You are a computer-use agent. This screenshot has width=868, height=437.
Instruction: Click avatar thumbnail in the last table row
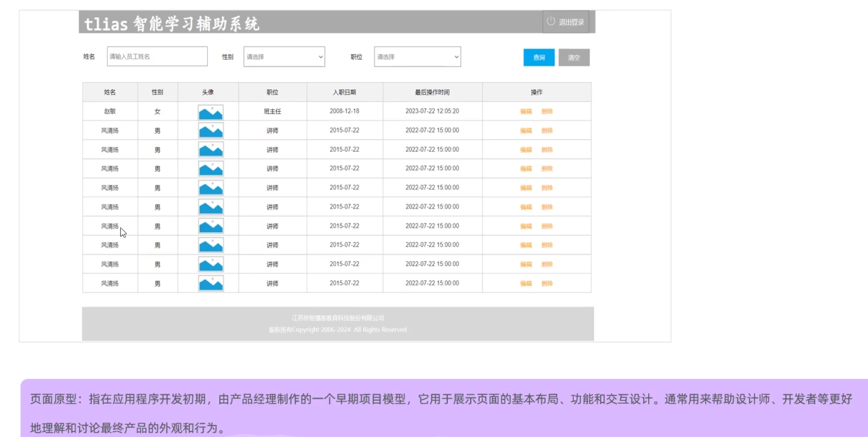click(210, 283)
